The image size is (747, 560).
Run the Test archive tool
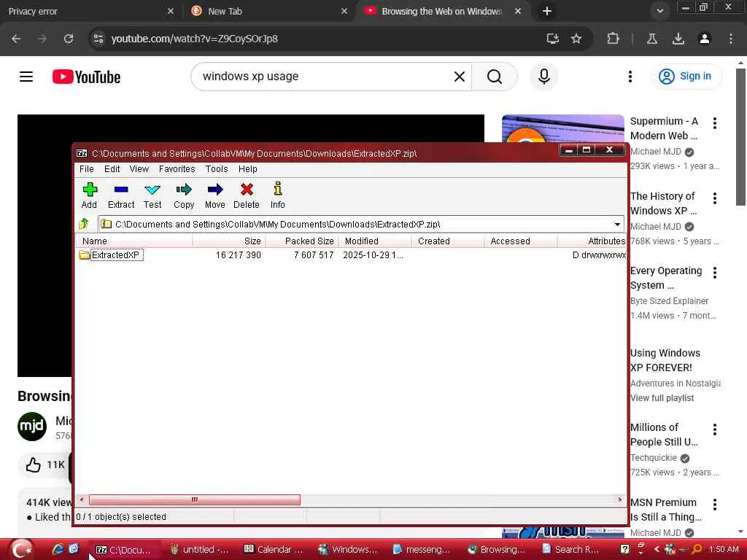click(152, 195)
